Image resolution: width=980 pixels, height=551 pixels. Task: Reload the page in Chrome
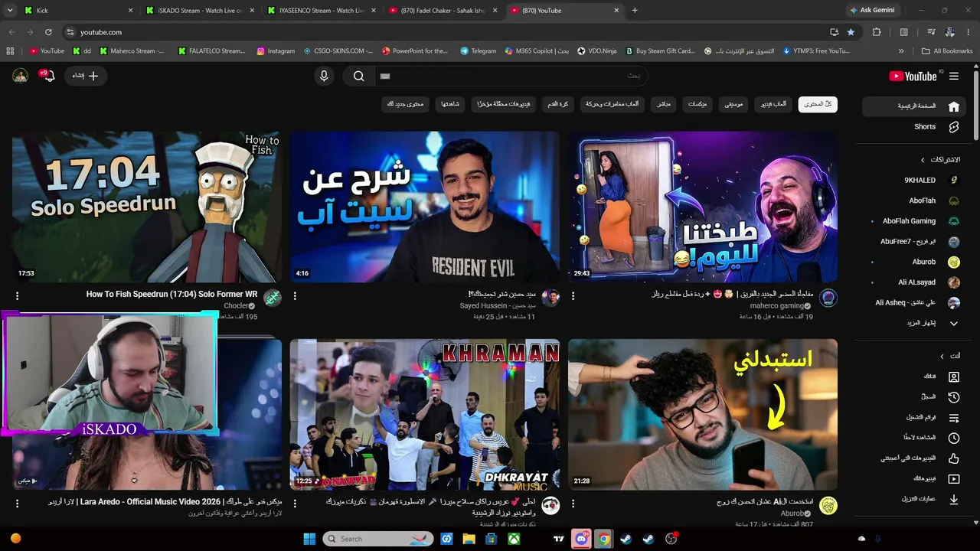[x=48, y=32]
